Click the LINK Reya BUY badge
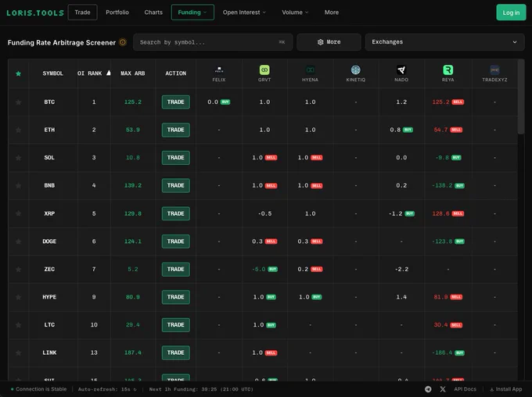 click(459, 353)
